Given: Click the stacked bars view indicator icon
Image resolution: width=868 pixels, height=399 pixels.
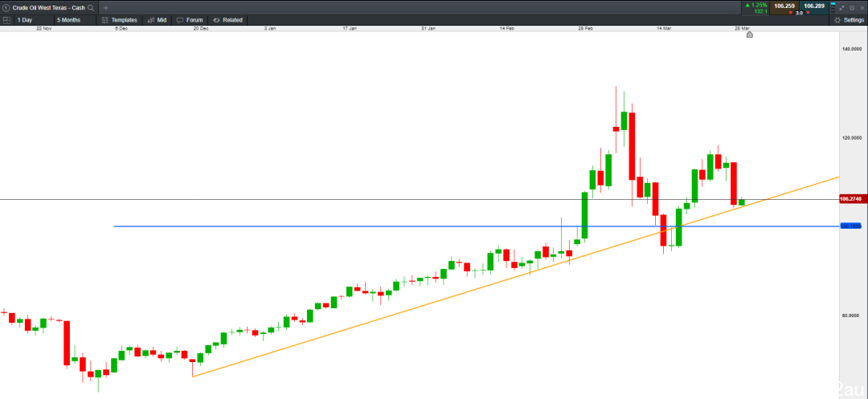Looking at the screenshot, I should (x=833, y=8).
